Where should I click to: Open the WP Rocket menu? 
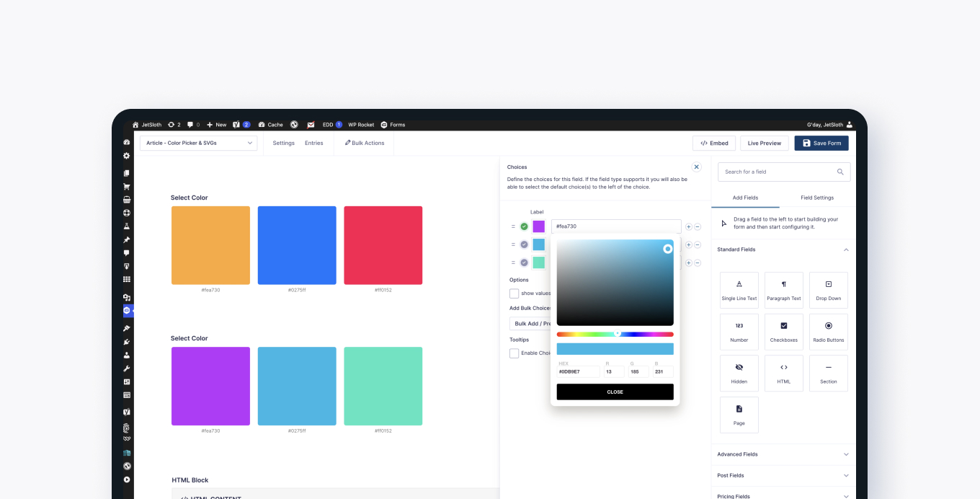(x=361, y=125)
